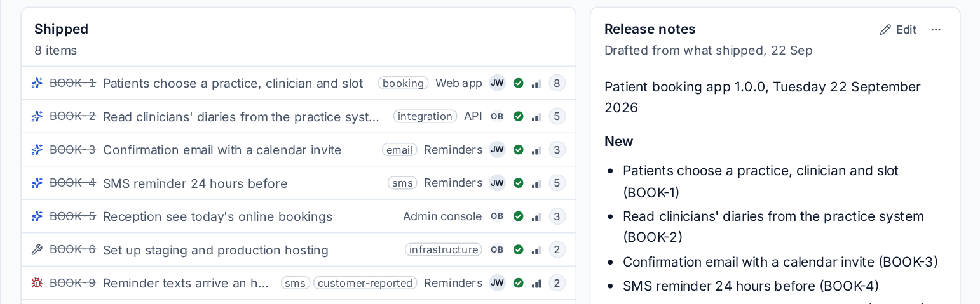This screenshot has height=304, width=980.
Task: Click the JW assignee avatar on BOOK-3
Action: pyautogui.click(x=497, y=150)
